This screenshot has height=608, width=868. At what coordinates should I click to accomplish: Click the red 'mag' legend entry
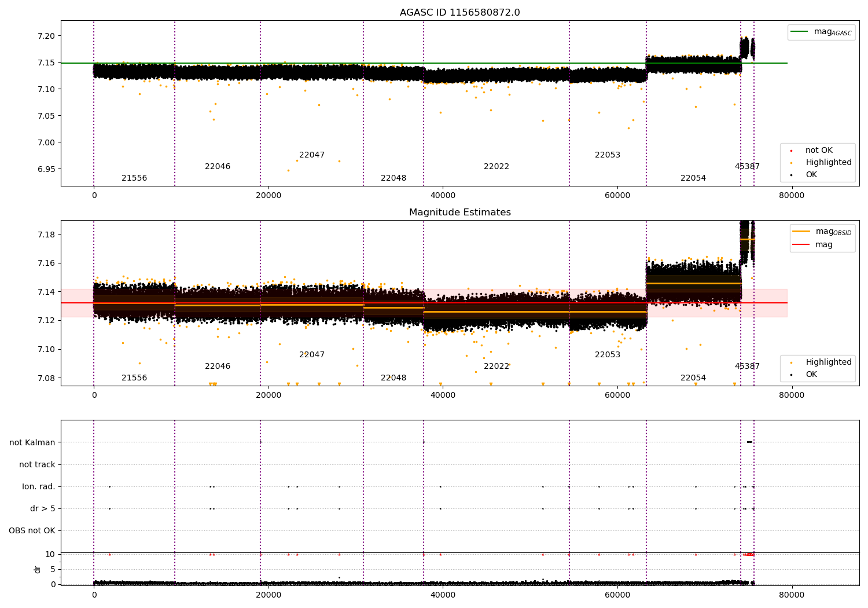(812, 245)
